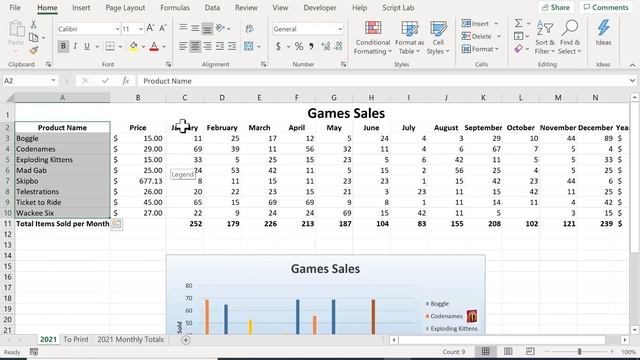
Task: Click the Cut scissors icon
Action: (33, 24)
